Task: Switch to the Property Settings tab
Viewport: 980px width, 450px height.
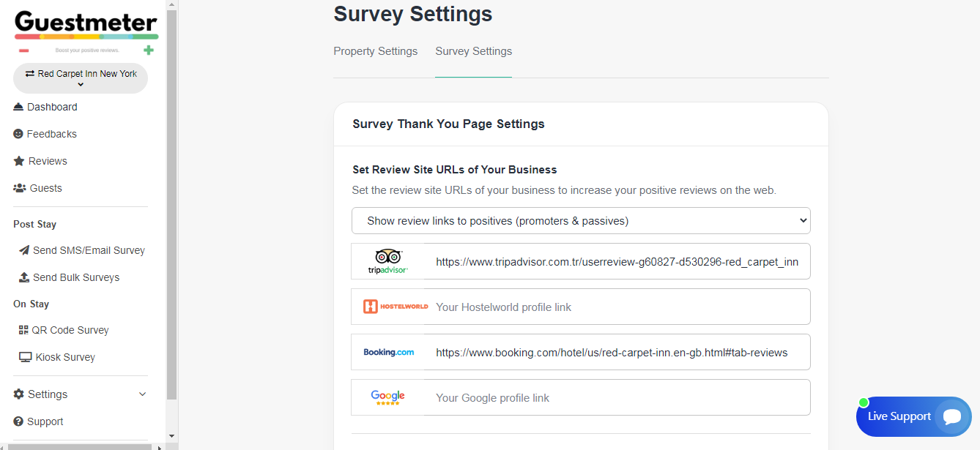Action: click(375, 51)
